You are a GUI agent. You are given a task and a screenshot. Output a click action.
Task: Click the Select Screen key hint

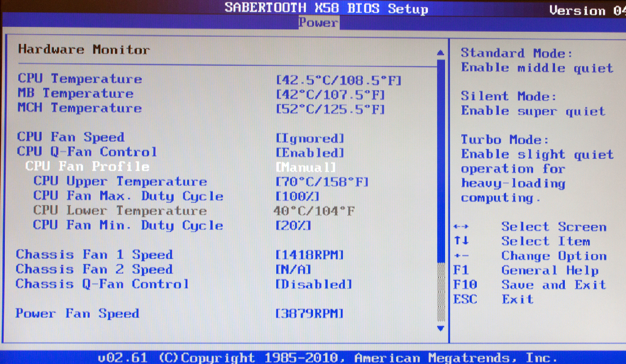(x=554, y=227)
